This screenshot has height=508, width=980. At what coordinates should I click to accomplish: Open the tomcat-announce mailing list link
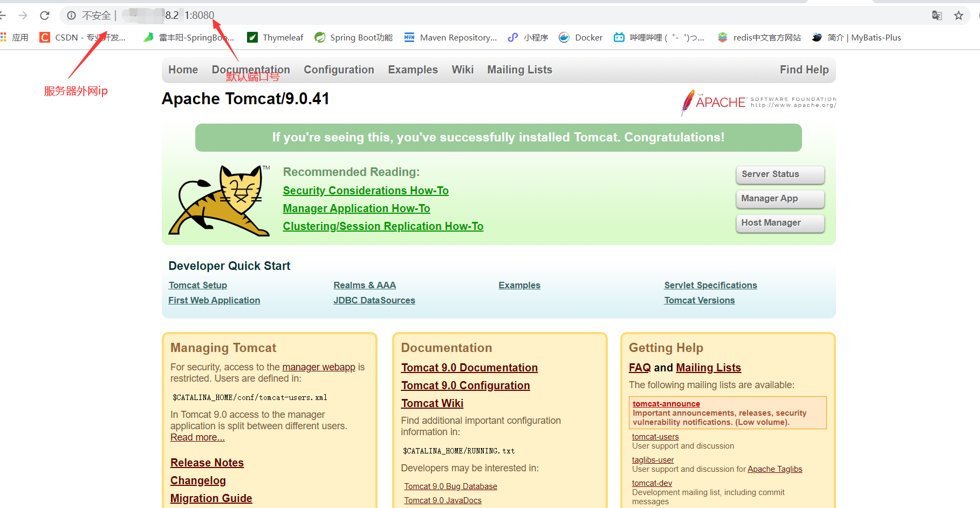coord(666,404)
